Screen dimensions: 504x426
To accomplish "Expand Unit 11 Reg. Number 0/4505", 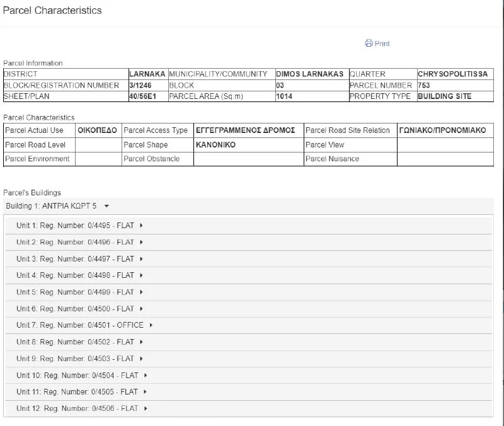I will point(81,392).
